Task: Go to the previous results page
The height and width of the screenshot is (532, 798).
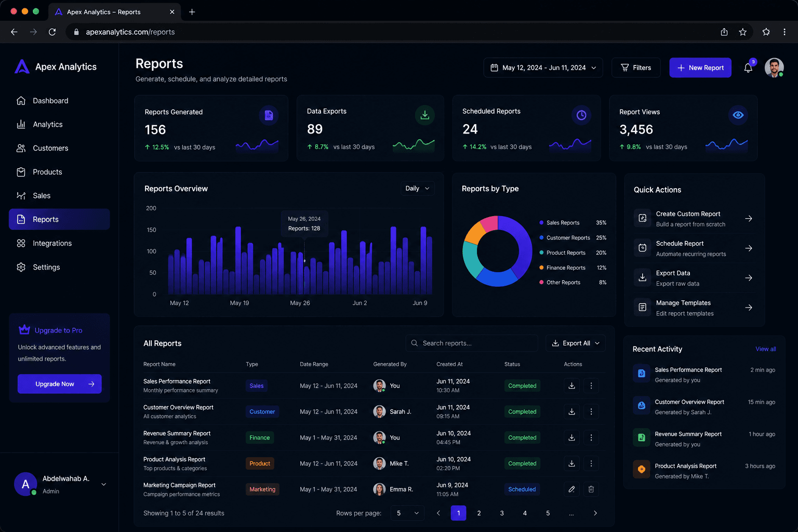Action: tap(438, 513)
